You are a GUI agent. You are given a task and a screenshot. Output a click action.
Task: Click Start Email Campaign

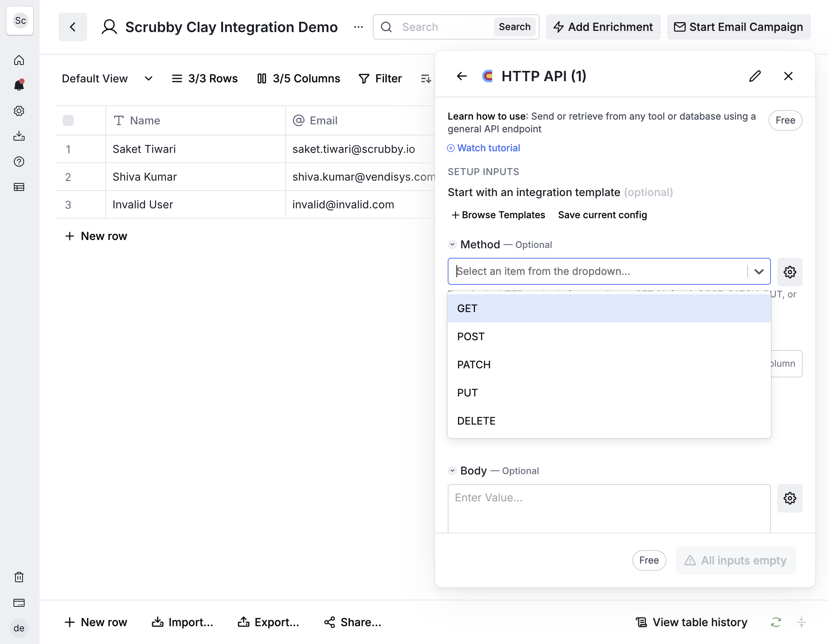click(739, 27)
